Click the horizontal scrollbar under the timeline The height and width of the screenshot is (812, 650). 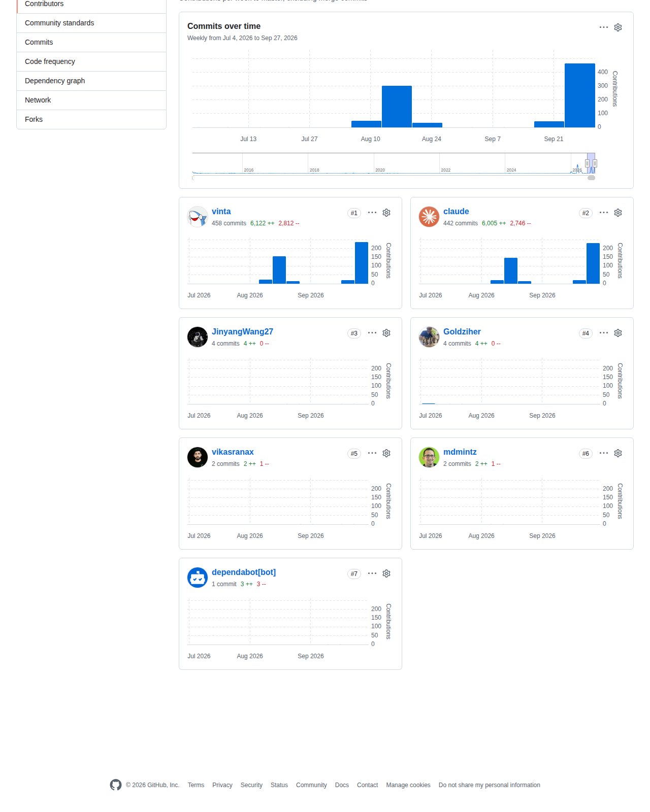tap(394, 178)
